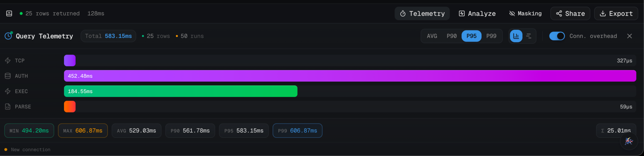Export the query results
This screenshot has height=156, width=644.
tap(616, 13)
